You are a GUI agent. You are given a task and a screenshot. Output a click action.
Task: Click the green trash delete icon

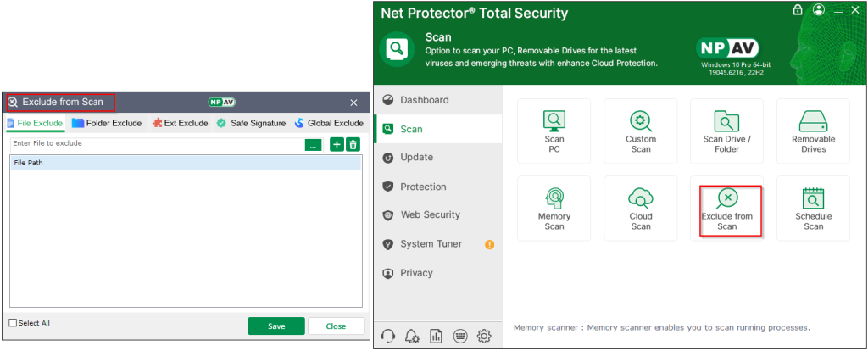[353, 145]
